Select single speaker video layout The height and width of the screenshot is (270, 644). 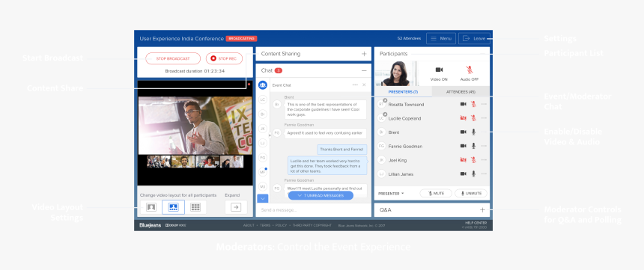pos(151,207)
